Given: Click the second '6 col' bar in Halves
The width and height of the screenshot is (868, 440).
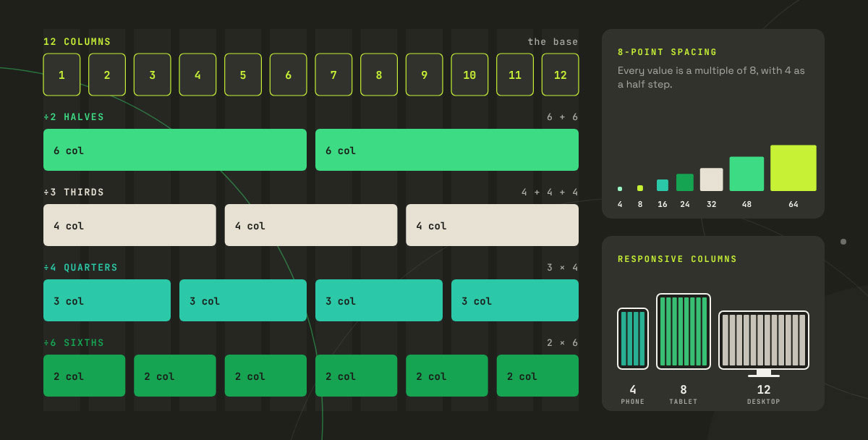Looking at the screenshot, I should pyautogui.click(x=447, y=150).
